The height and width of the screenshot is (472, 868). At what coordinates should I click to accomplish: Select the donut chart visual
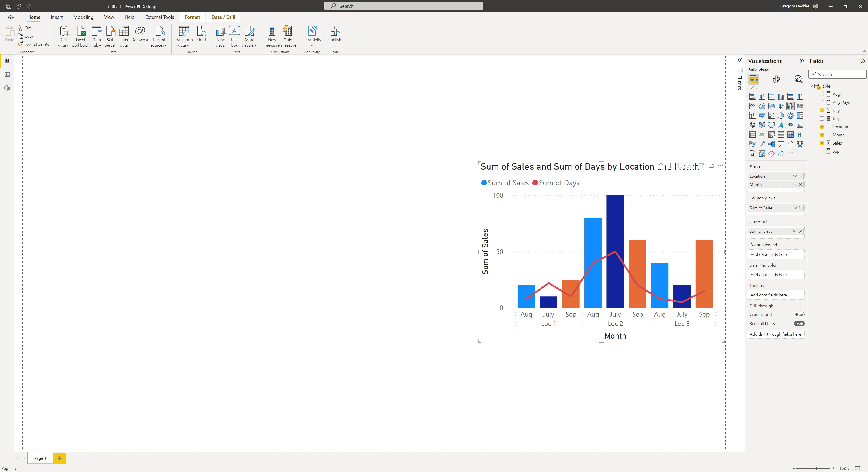(x=790, y=116)
